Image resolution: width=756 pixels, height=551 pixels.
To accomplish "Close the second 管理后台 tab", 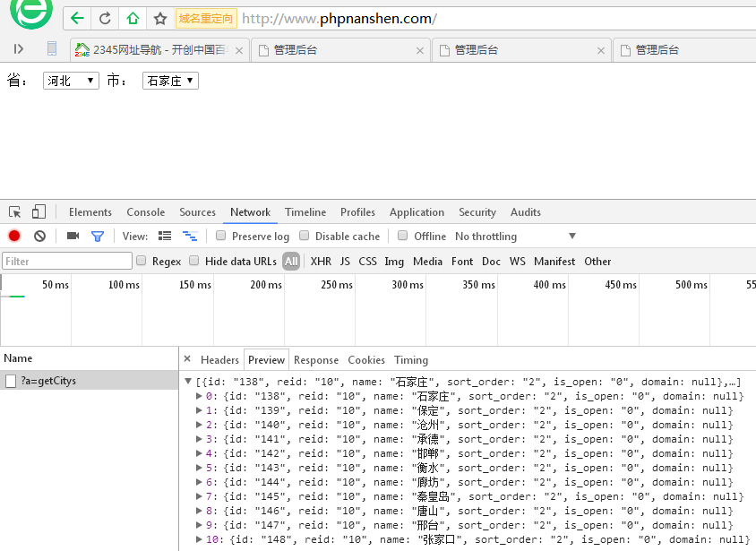I will point(601,50).
